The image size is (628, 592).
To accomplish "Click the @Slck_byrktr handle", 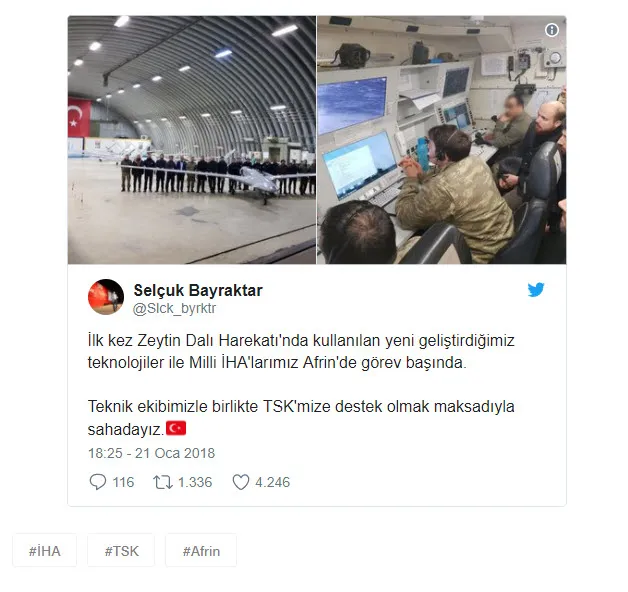I will 174,308.
